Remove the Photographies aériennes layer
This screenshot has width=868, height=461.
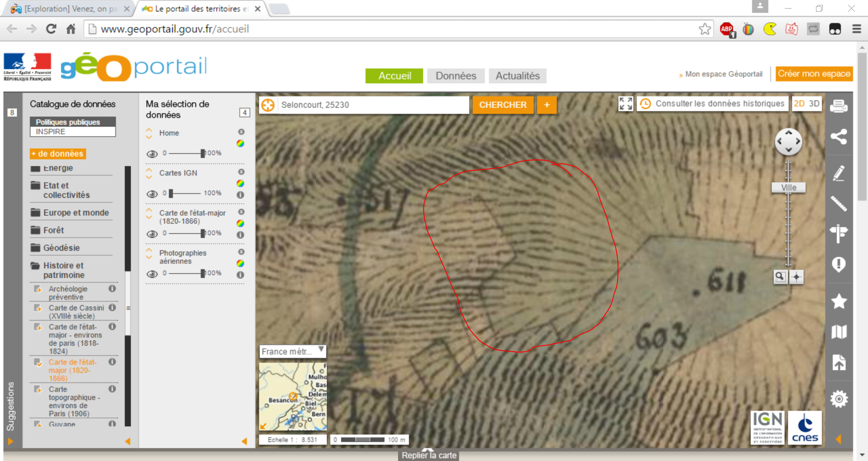click(241, 252)
